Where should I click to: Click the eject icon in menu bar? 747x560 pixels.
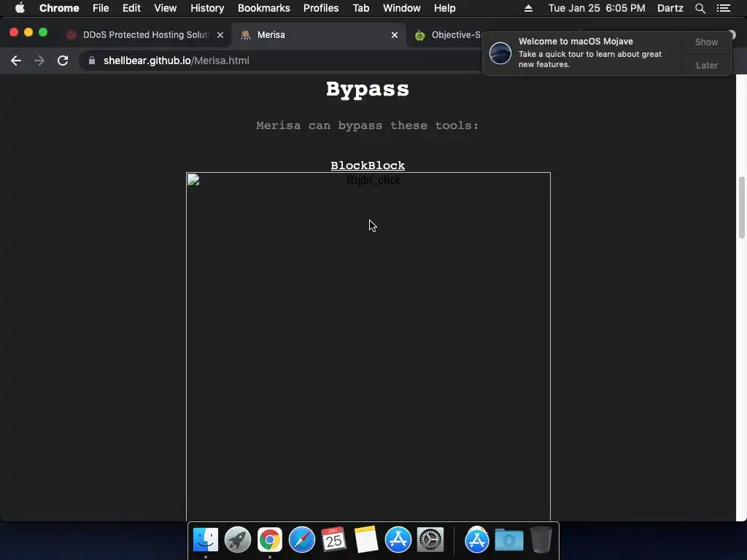tap(528, 8)
